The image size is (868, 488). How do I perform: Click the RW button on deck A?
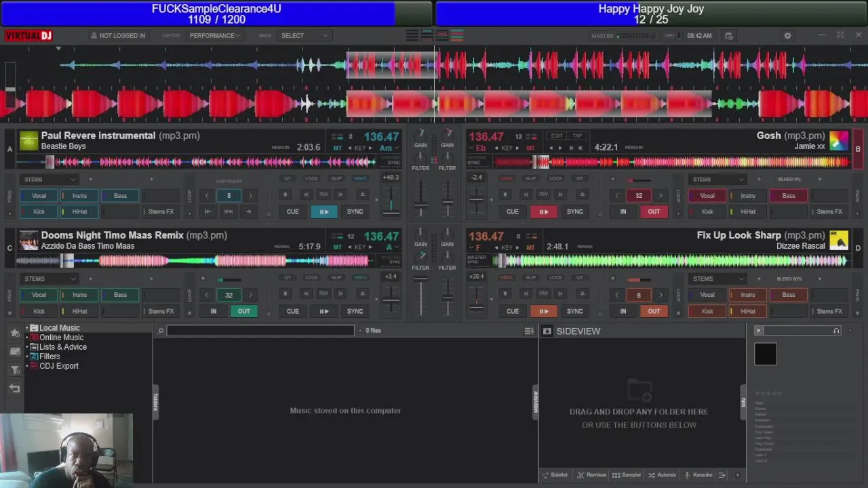click(x=323, y=195)
